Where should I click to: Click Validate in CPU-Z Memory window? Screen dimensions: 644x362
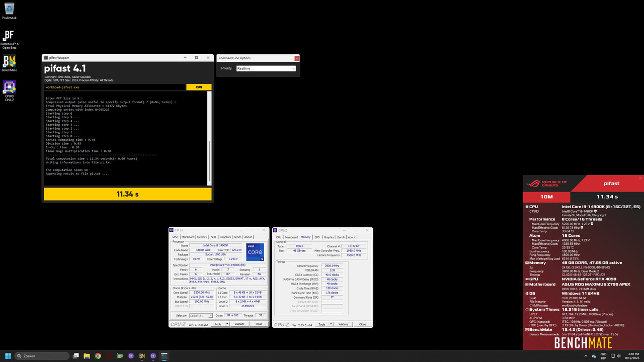343,324
